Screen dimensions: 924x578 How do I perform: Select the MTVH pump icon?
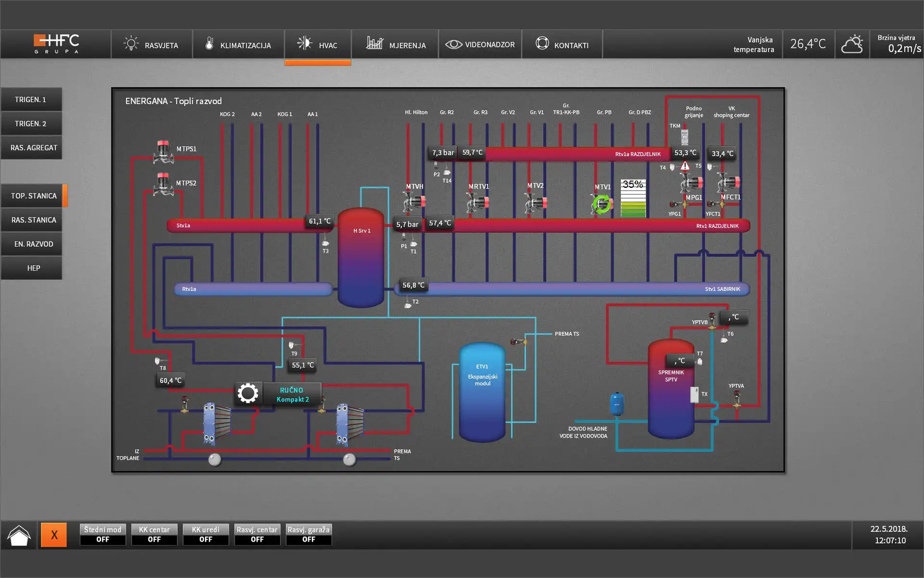point(414,202)
